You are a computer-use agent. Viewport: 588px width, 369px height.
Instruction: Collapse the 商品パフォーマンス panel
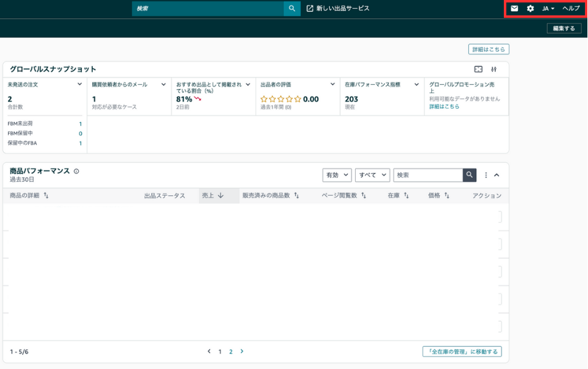(496, 175)
